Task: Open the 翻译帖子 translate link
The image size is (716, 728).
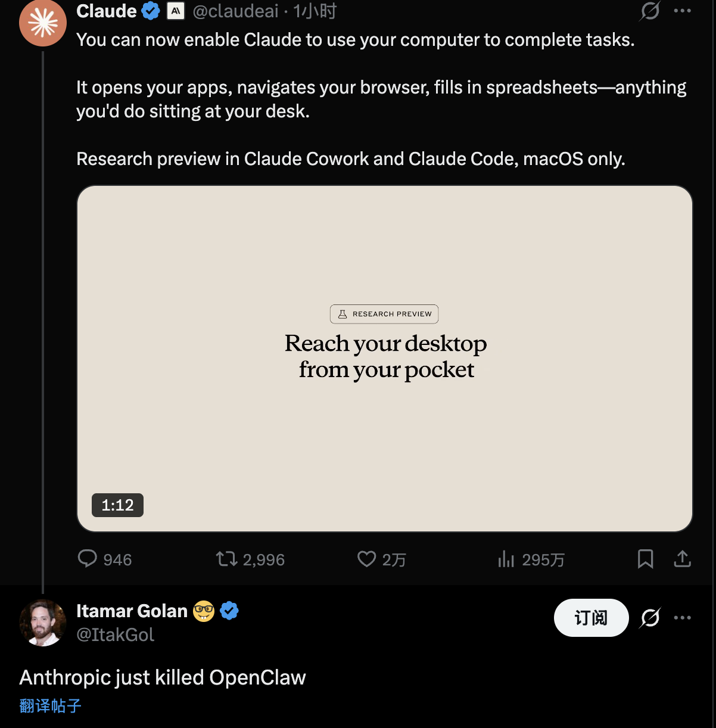Action: [x=50, y=706]
